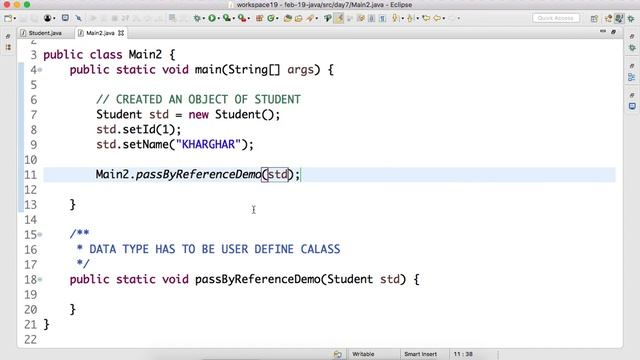This screenshot has height=360, width=640.
Task: Switch to the Java EE perspective icon
Action: click(609, 19)
